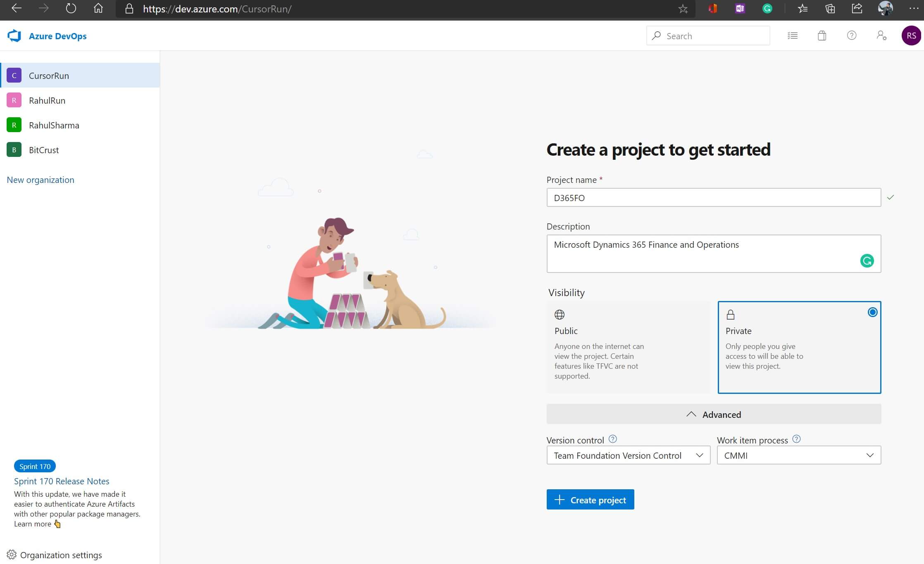The height and width of the screenshot is (564, 924).
Task: Open the User settings icon
Action: [x=881, y=36]
